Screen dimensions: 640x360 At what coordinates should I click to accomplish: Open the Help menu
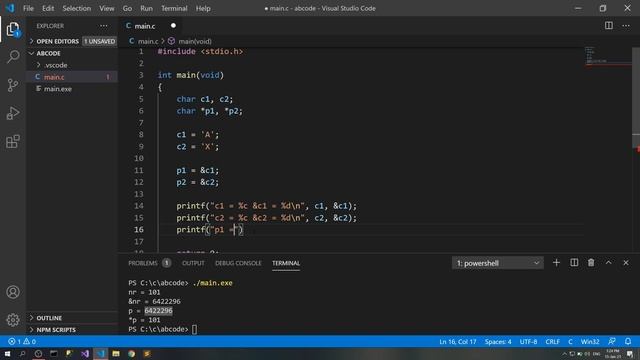click(203, 8)
